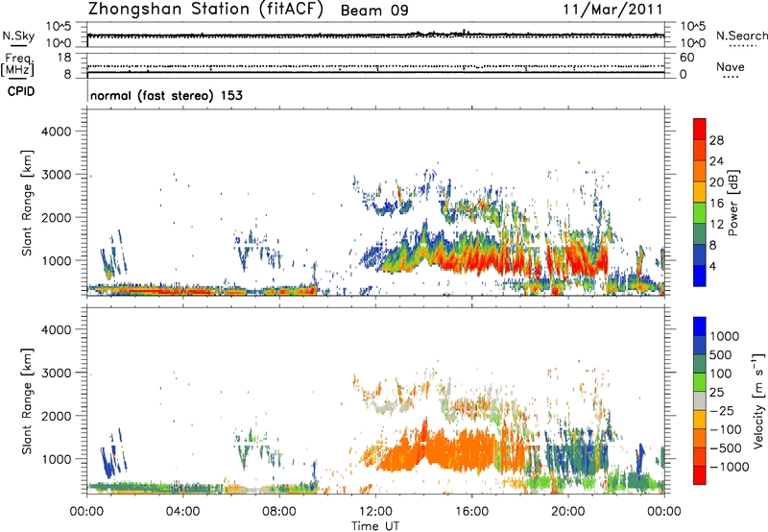Click the 'N.Search' legend label
Image resolution: width=768 pixels, height=532 pixels.
coord(741,36)
